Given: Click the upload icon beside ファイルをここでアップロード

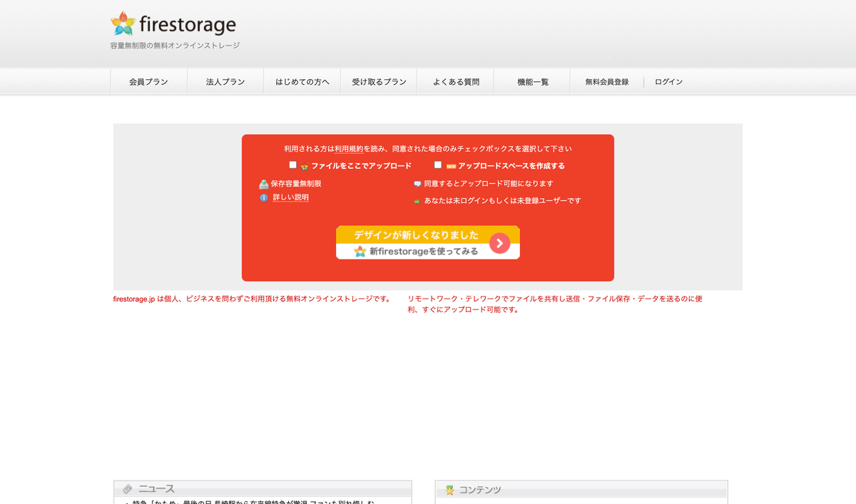Looking at the screenshot, I should pyautogui.click(x=305, y=167).
